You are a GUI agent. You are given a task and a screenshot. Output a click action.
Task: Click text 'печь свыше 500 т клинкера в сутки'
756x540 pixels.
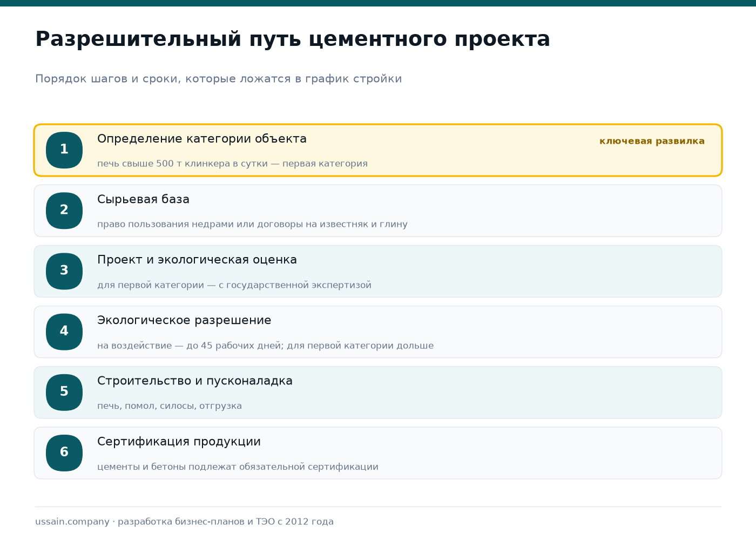point(183,164)
